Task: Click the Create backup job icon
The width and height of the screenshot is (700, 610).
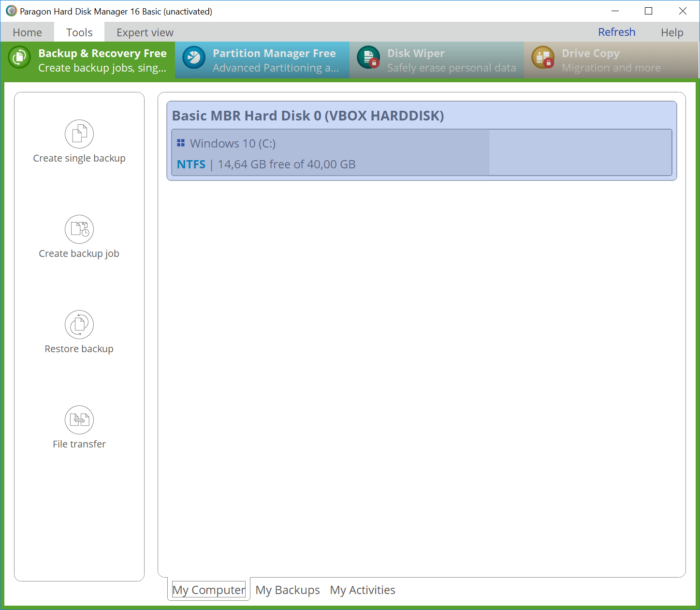Action: coord(79,229)
